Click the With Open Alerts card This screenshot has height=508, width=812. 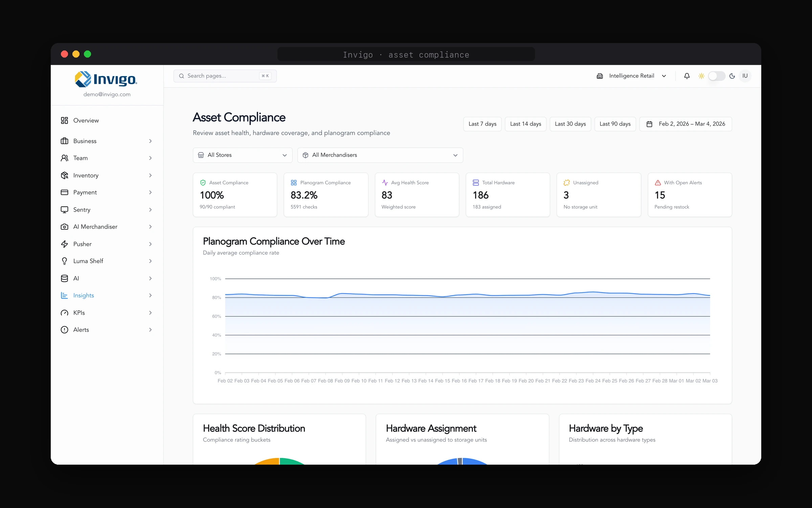point(690,195)
